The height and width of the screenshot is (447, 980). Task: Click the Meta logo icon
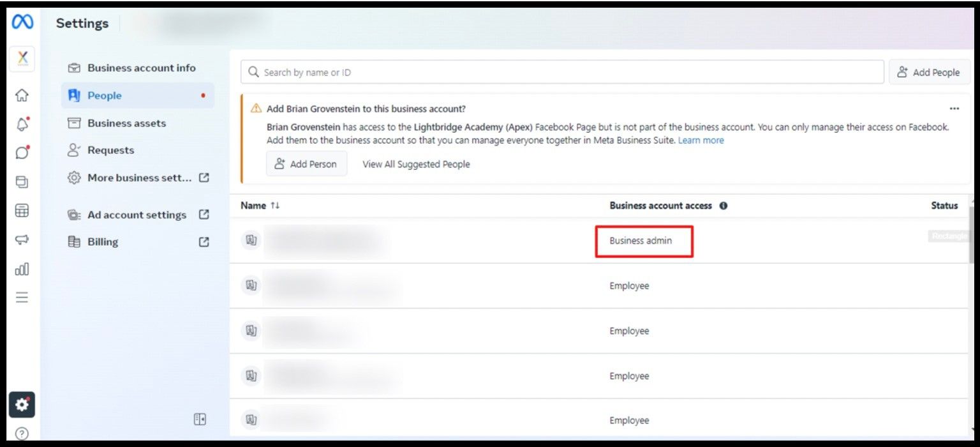click(22, 22)
